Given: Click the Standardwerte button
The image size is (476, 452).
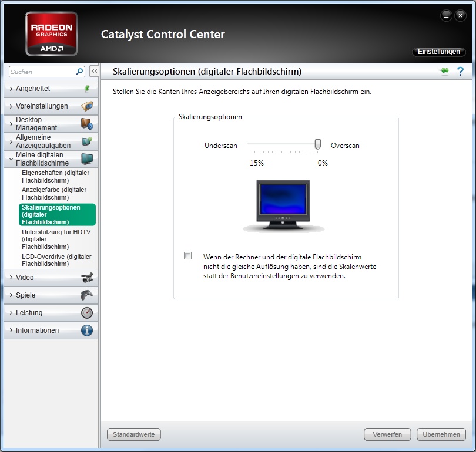Looking at the screenshot, I should click(134, 434).
